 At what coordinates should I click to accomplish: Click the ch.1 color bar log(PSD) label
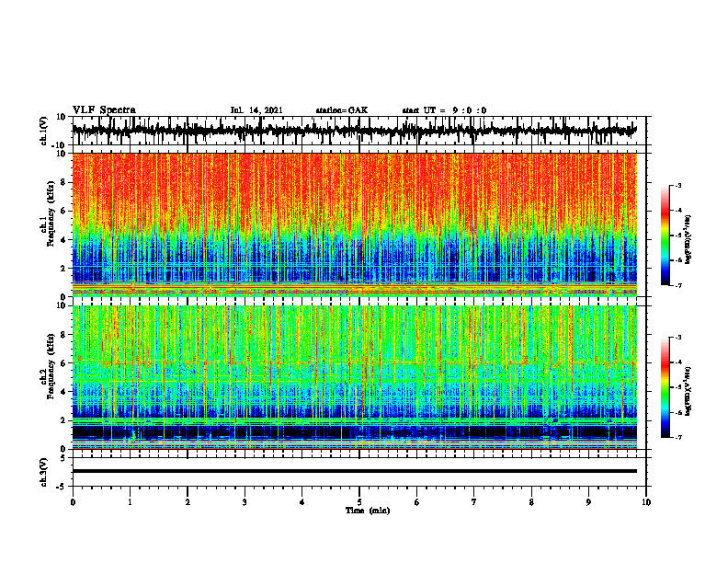[x=688, y=240]
